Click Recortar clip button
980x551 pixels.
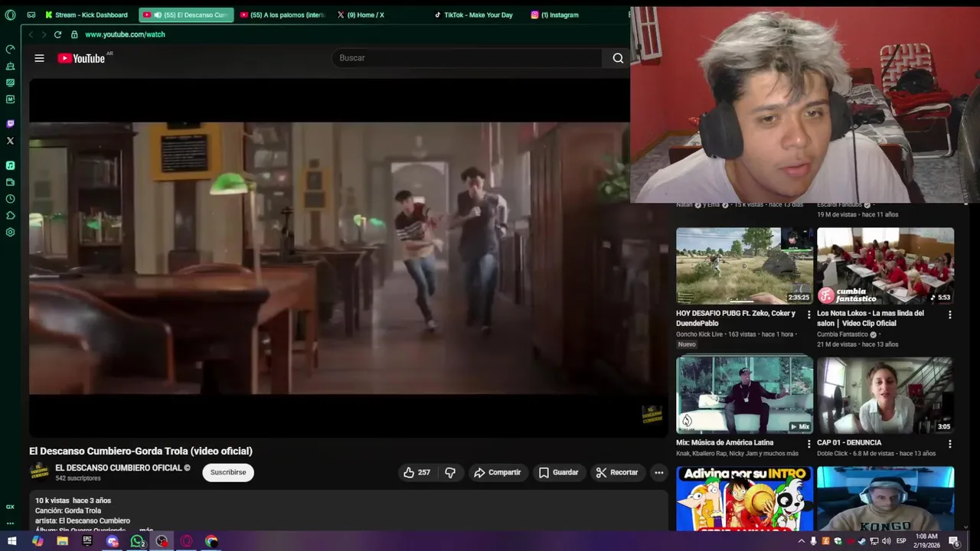(x=617, y=472)
